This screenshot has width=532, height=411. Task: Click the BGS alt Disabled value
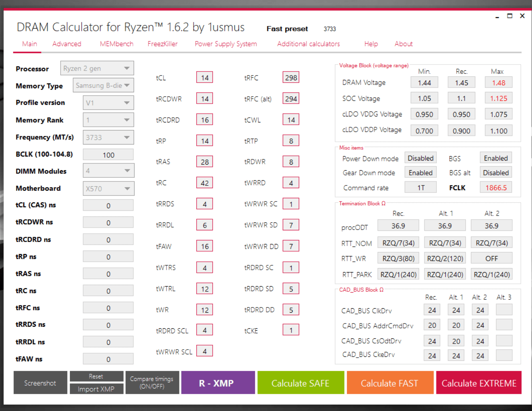click(x=496, y=173)
